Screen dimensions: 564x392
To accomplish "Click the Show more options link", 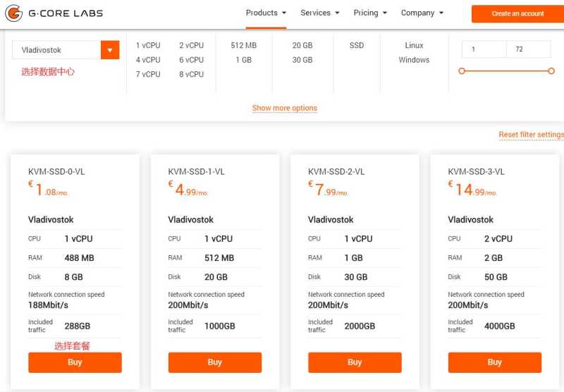I will (x=285, y=108).
